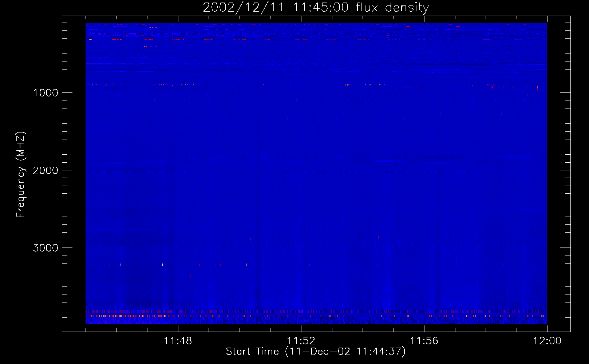
Task: Select the 'Frequency (MHZ)' y-axis label
Action: click(21, 175)
